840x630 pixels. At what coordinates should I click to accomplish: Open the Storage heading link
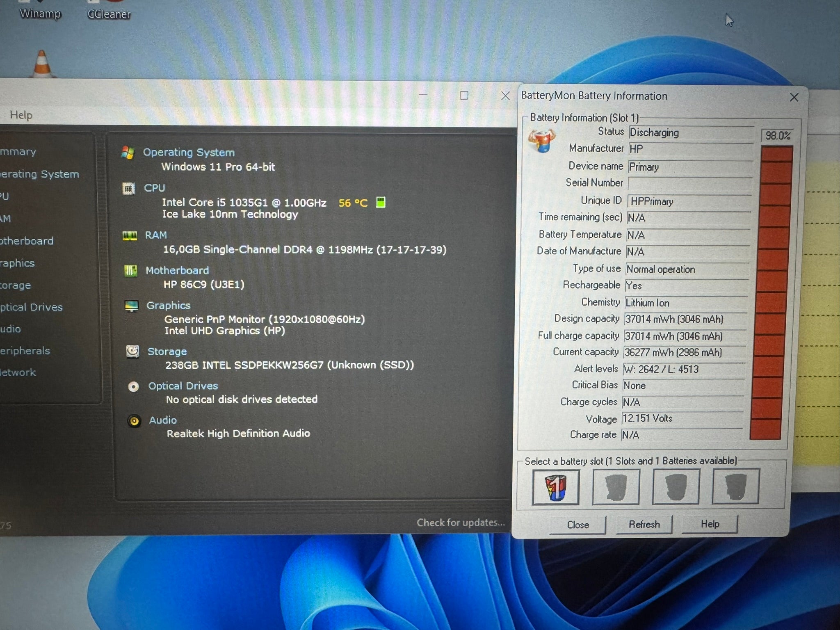[167, 352]
